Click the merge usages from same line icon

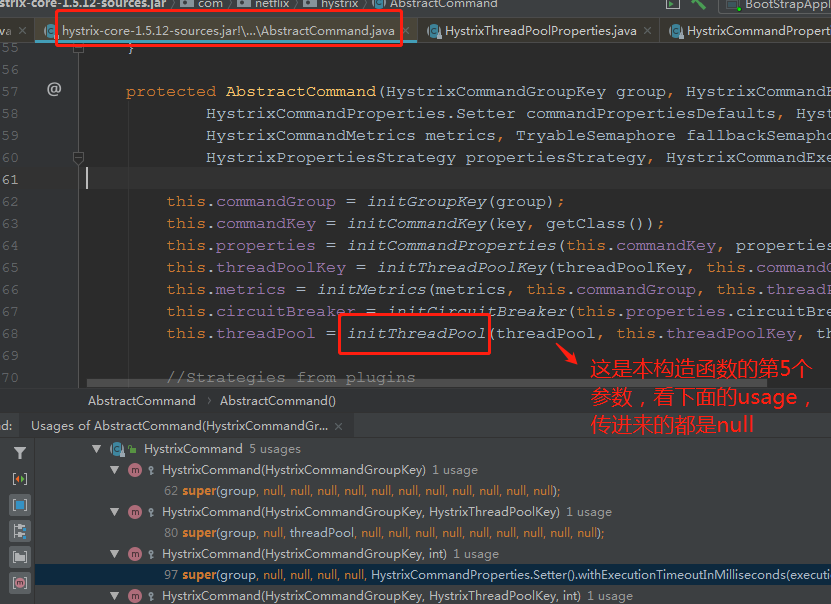20,479
